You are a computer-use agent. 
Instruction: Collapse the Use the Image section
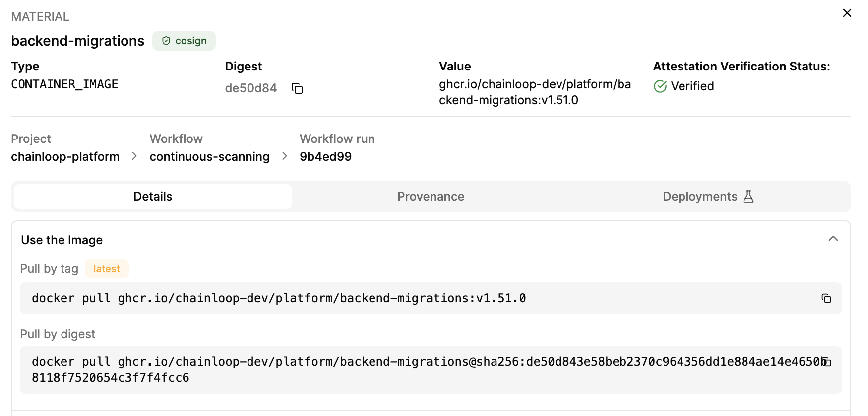click(833, 239)
